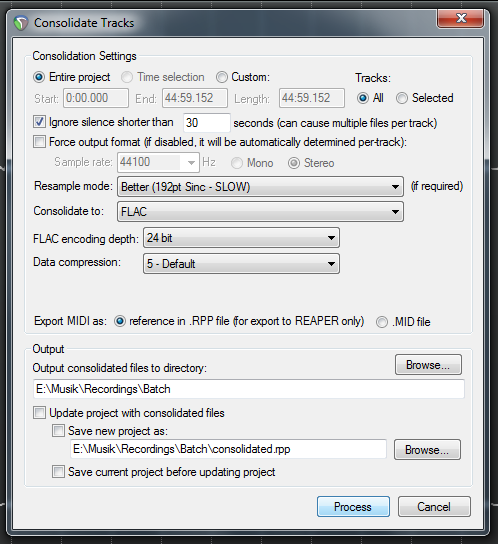Browse for output consolidated files directory
Image resolution: width=498 pixels, height=544 pixels.
click(x=428, y=365)
